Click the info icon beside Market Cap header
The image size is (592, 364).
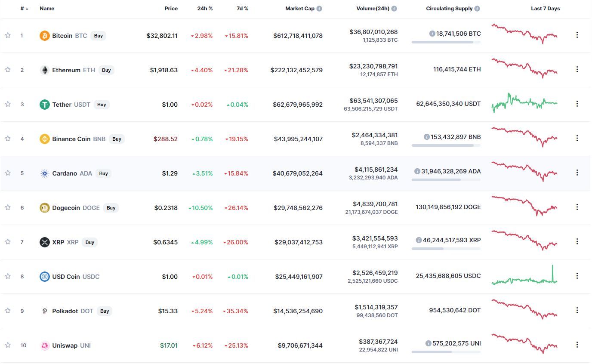tap(319, 9)
